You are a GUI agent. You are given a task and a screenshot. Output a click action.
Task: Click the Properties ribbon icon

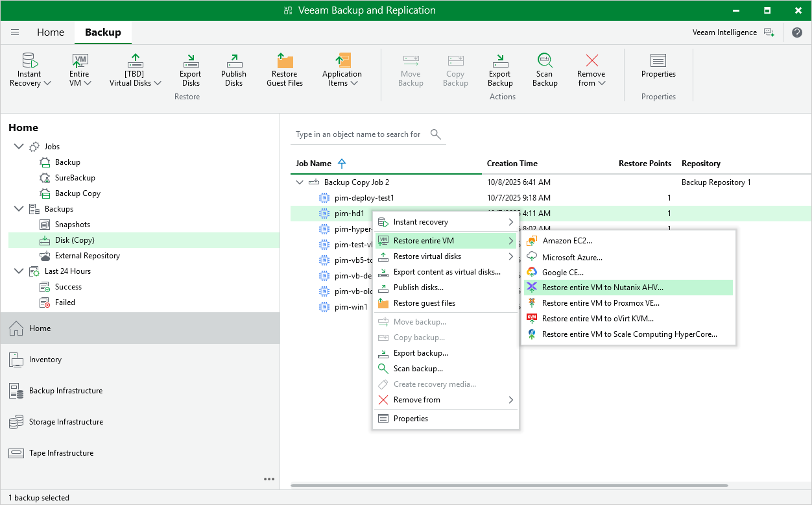coord(658,60)
